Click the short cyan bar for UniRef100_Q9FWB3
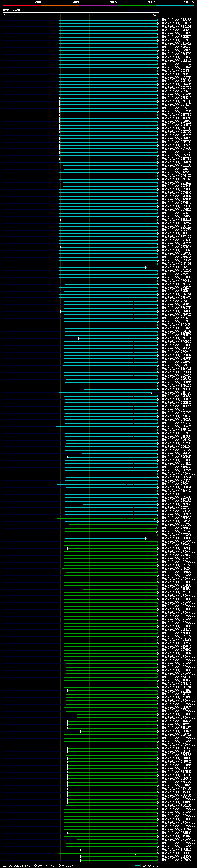The height and width of the screenshot is (868, 197). [106, 539]
